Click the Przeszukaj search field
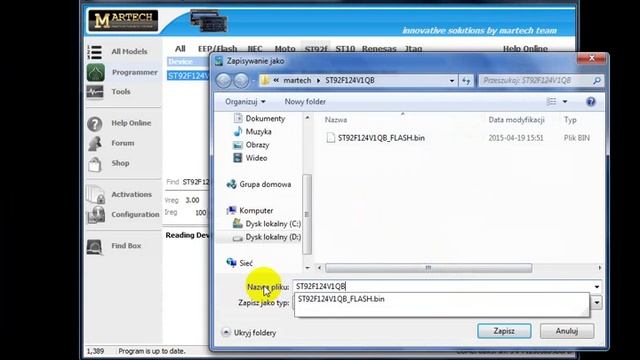 tap(536, 80)
